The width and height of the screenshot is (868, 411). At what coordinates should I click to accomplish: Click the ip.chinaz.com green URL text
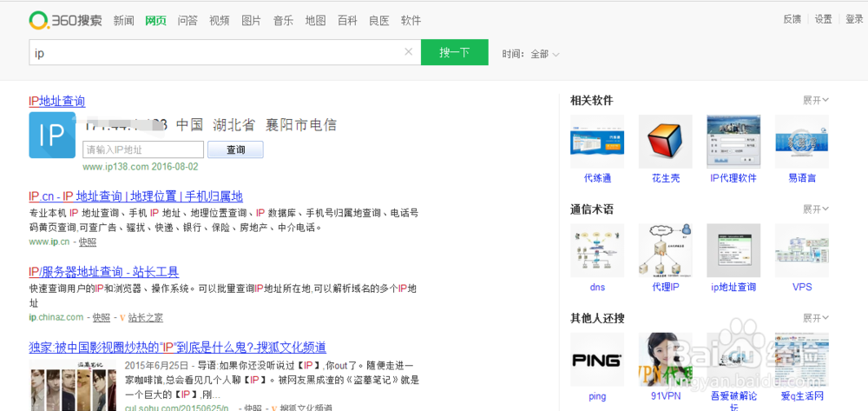tap(56, 317)
